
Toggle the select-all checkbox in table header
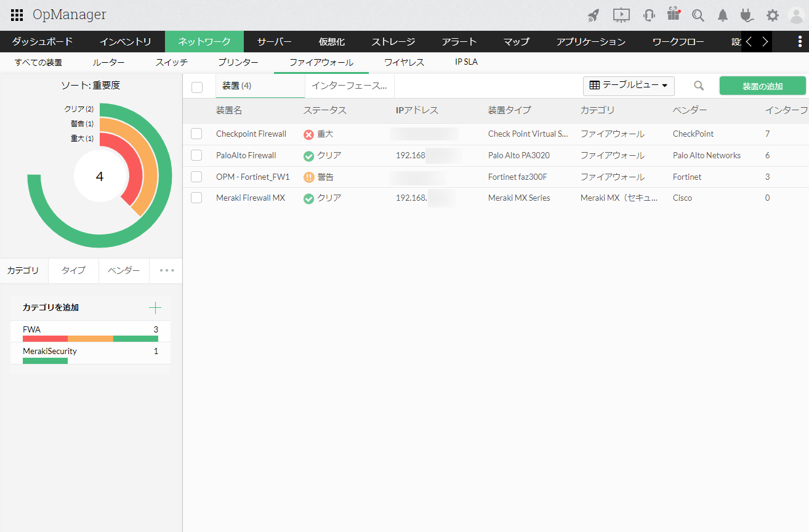[x=197, y=87]
